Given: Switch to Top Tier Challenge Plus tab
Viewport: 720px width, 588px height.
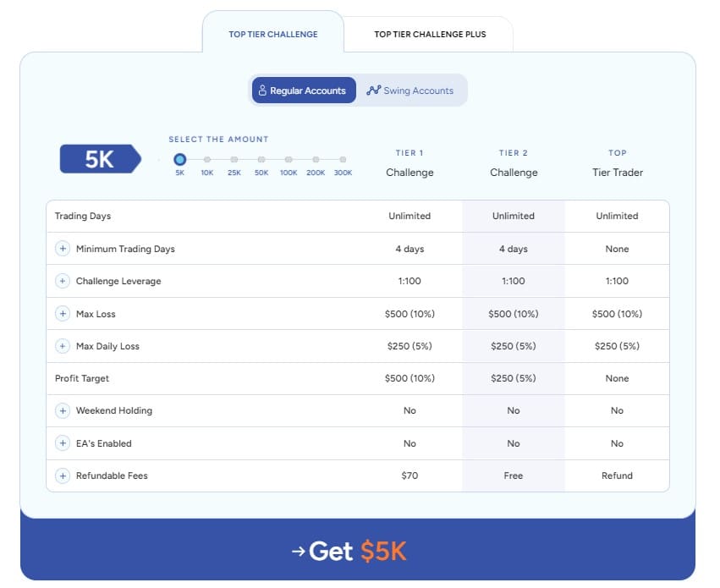Looking at the screenshot, I should click(x=430, y=35).
